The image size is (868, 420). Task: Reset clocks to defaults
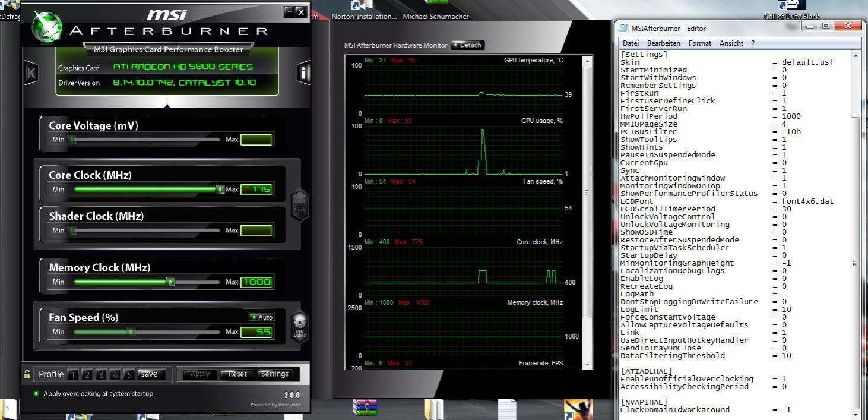coord(237,374)
